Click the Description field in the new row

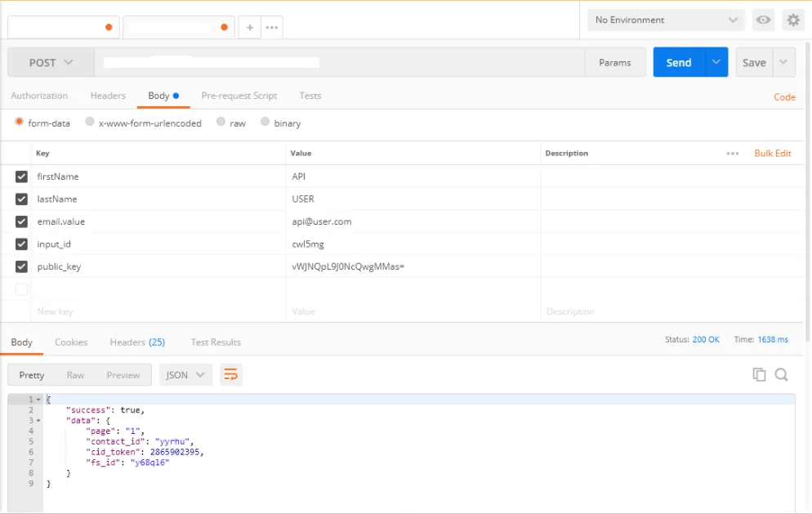(x=671, y=311)
